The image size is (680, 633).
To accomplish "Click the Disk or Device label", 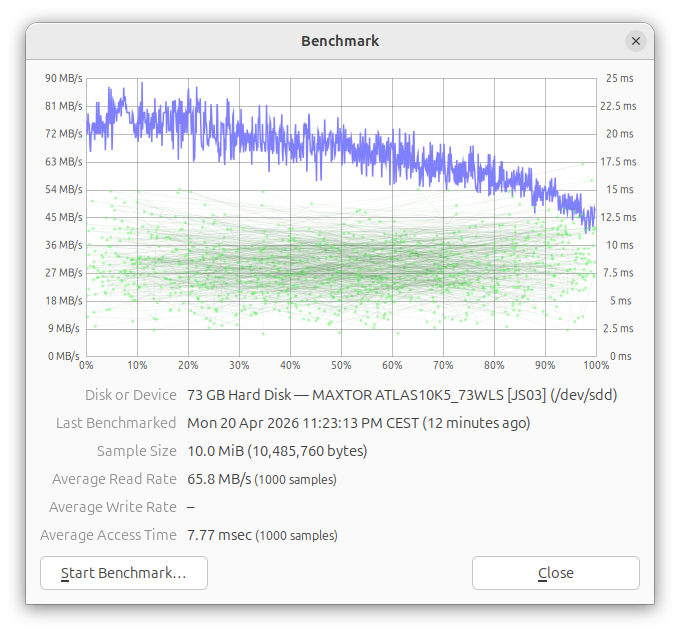I will pos(131,395).
